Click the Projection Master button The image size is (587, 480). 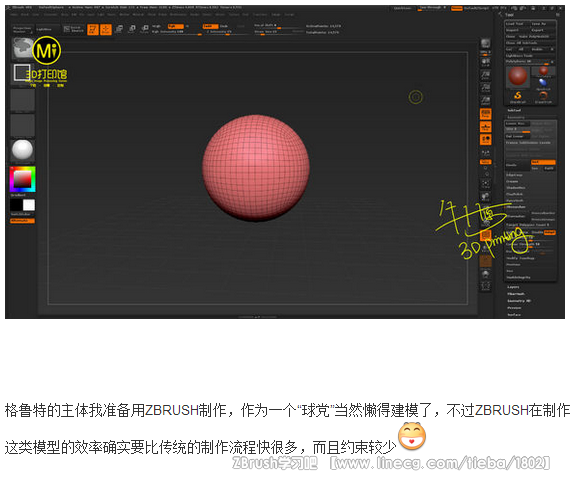pyautogui.click(x=22, y=29)
